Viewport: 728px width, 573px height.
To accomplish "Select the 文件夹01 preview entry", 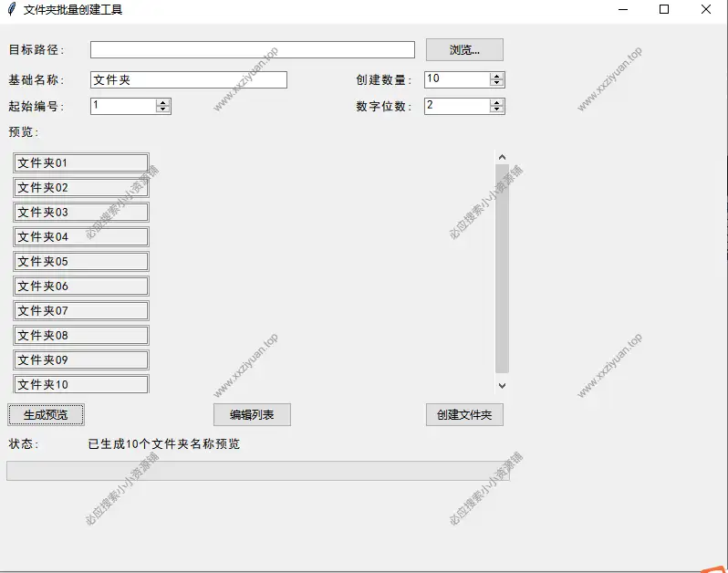I will [81, 162].
